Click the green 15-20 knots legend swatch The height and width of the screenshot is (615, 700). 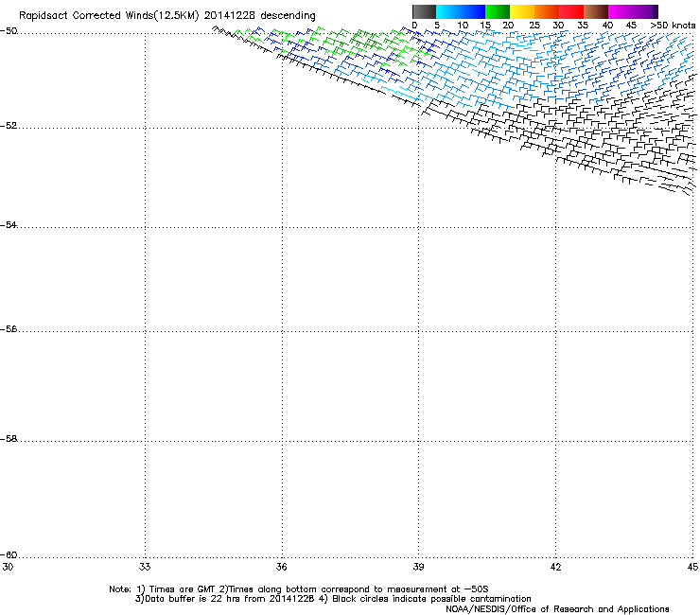pyautogui.click(x=498, y=11)
